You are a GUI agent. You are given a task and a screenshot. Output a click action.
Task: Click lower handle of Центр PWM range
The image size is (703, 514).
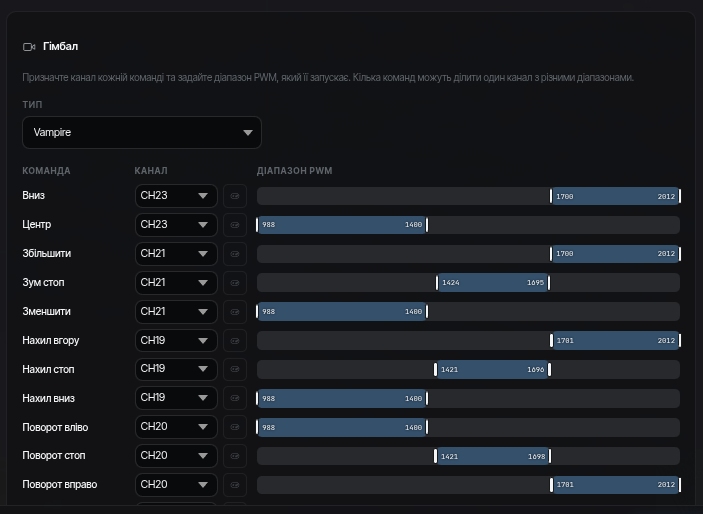(257, 225)
